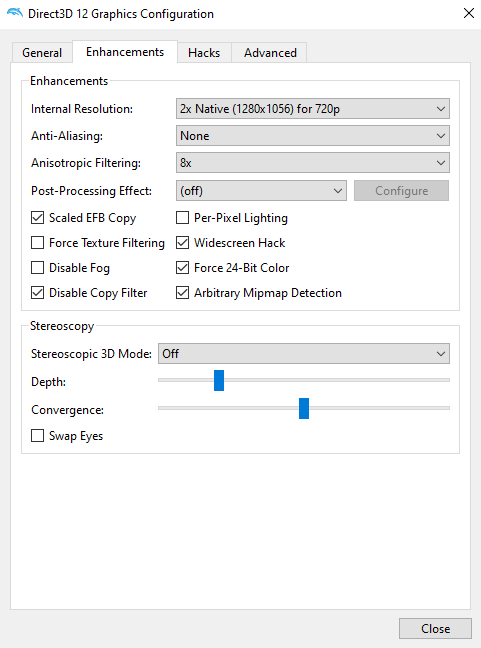The image size is (481, 648).
Task: Click the 'Convergence:' label
Action: [67, 410]
